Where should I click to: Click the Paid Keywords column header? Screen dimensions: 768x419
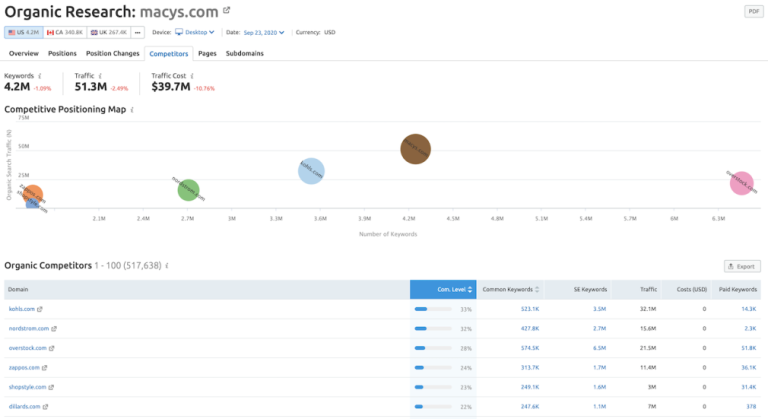pos(738,290)
